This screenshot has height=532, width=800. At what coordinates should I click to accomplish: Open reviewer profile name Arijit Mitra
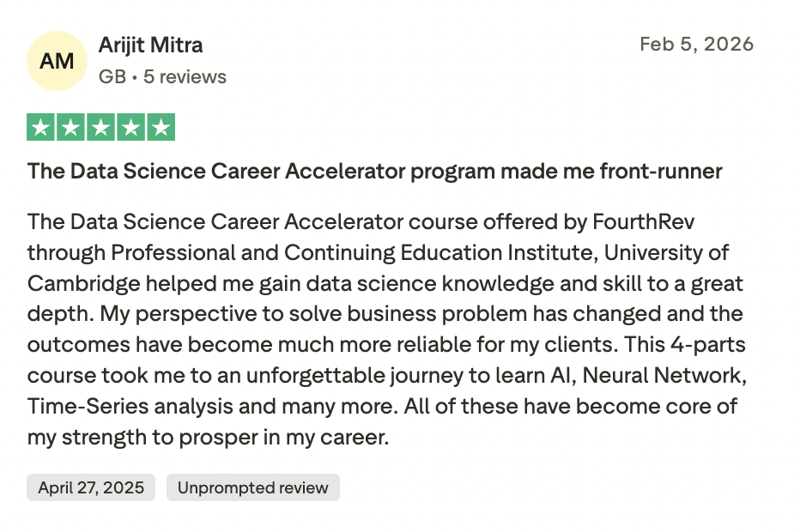(x=150, y=45)
